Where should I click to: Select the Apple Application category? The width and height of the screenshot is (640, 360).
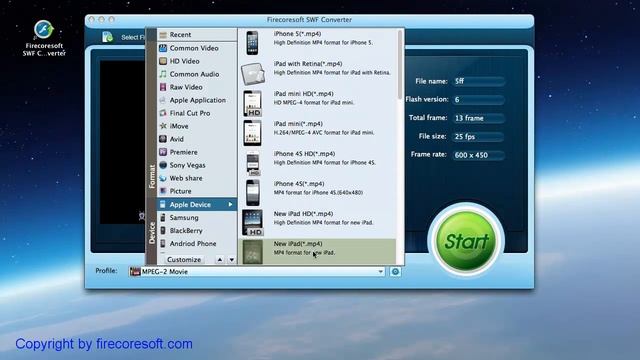197,100
